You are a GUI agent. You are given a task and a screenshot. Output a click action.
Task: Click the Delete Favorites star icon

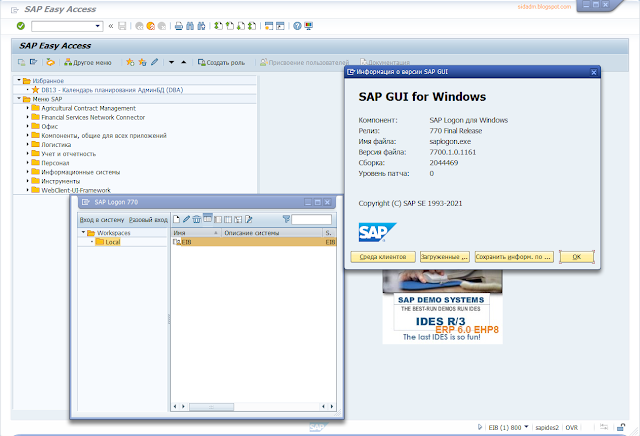click(x=142, y=62)
